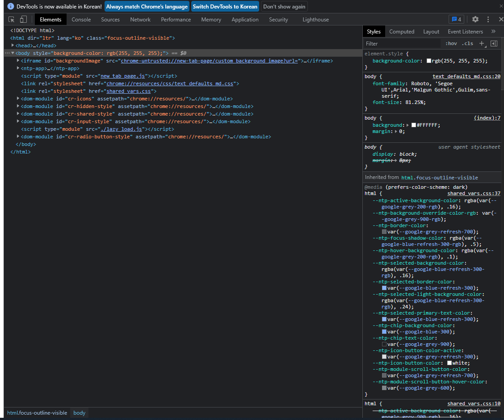Open shared_vars.css:37 source link
Screen dimensions: 504x420
point(474,193)
